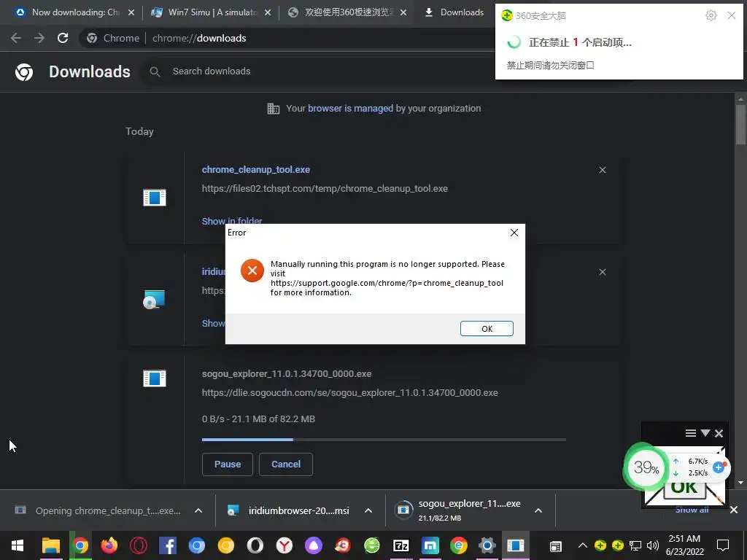Expand options for iridiumbrowser msi shelf item

[x=368, y=510]
